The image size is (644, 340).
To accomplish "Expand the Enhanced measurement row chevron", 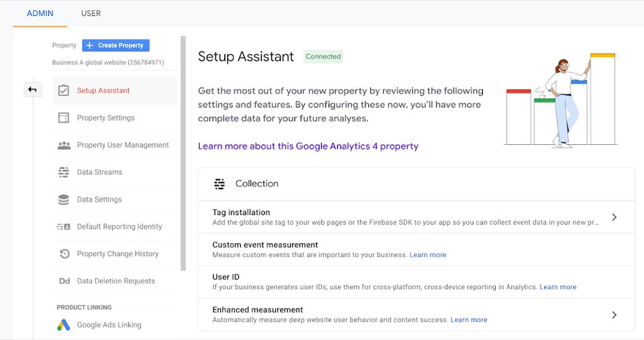I will [614, 315].
